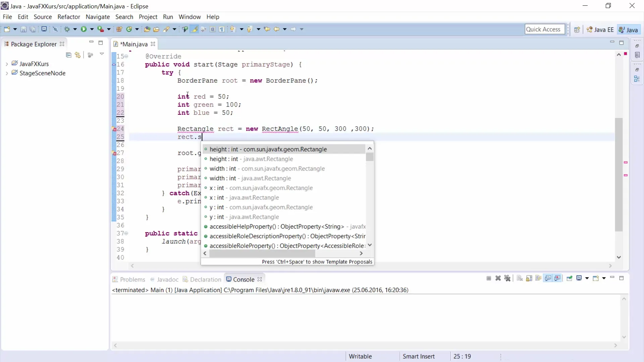
Task: Close the *Main.java editor tab
Action: point(153,44)
